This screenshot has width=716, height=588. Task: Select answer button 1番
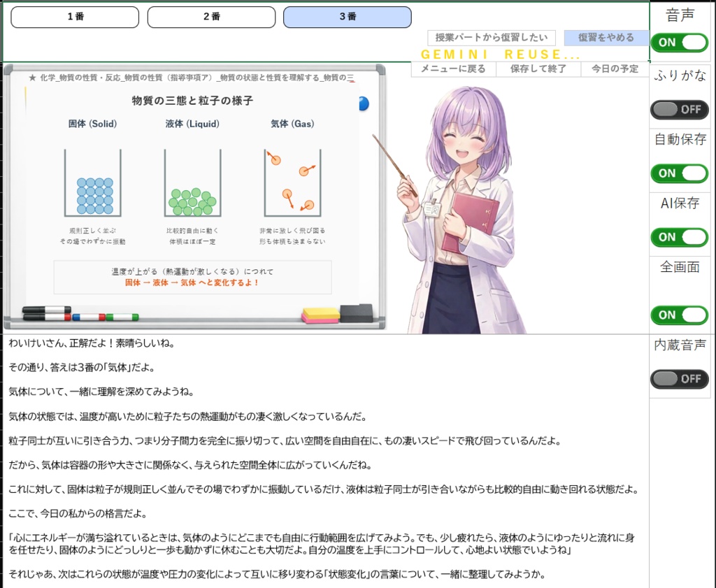[x=75, y=17]
